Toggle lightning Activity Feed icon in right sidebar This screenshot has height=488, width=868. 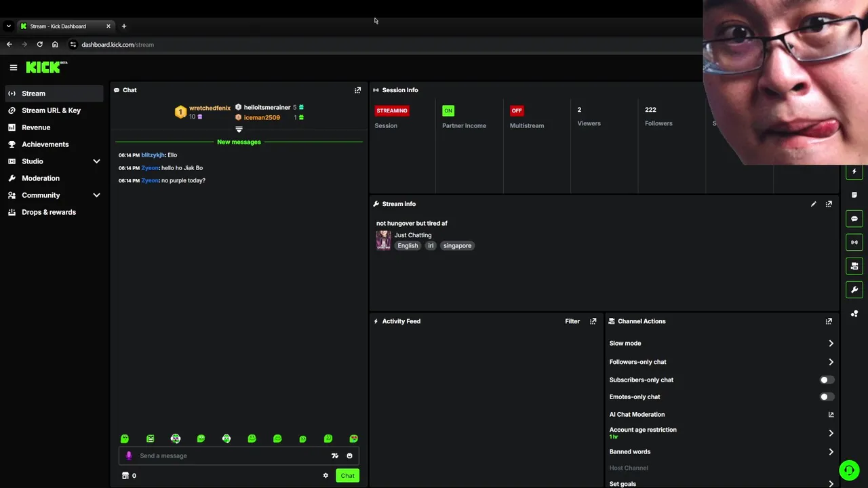(x=854, y=171)
